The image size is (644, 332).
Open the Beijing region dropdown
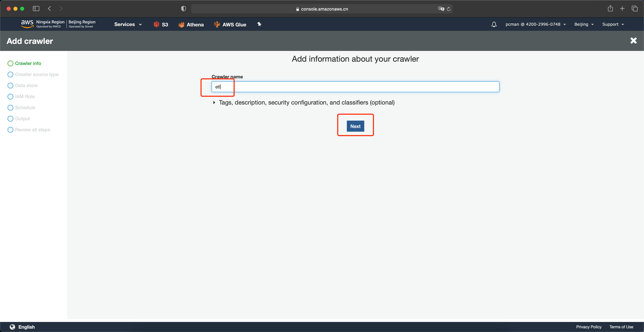pos(584,24)
